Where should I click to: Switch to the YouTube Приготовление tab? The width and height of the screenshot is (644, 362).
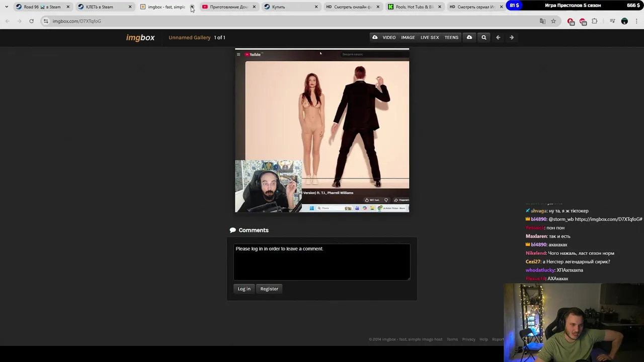click(x=228, y=7)
